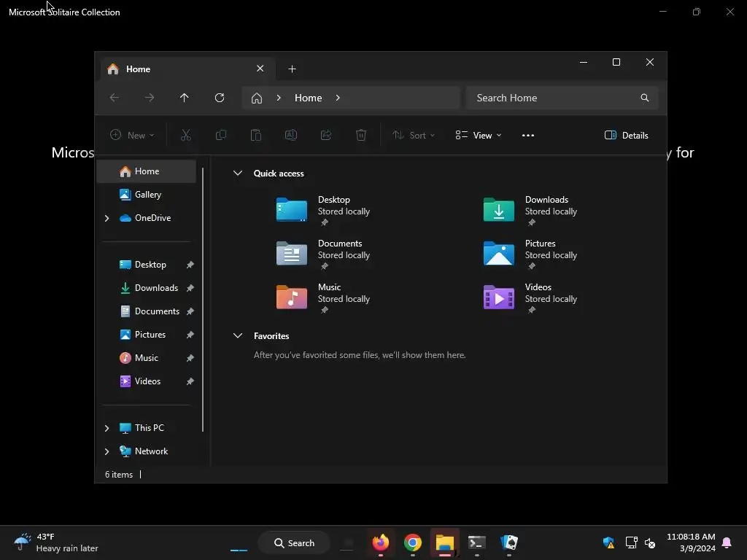
Task: Open the See more ellipsis menu
Action: pyautogui.click(x=528, y=135)
